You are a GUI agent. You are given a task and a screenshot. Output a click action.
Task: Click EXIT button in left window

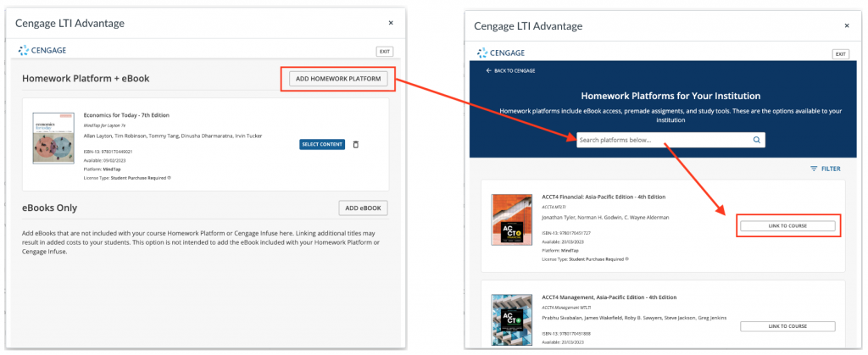[x=385, y=52]
